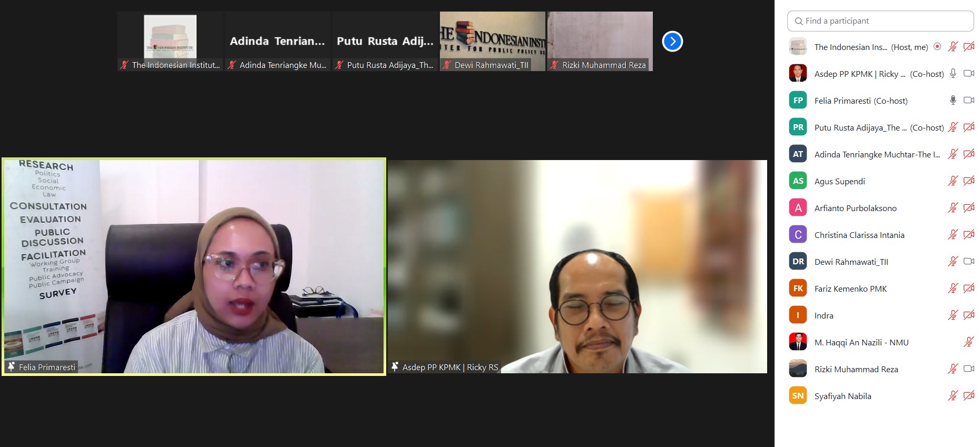Click M. Haqqi An Nazili's muted microphone icon
Viewport: 980px width, 447px height.
968,342
